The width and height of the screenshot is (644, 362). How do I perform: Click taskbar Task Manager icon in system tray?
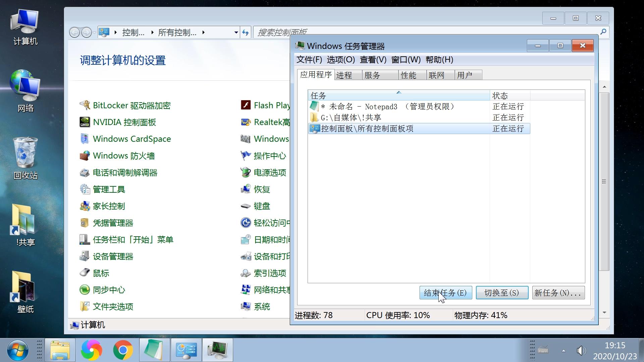pos(218,350)
